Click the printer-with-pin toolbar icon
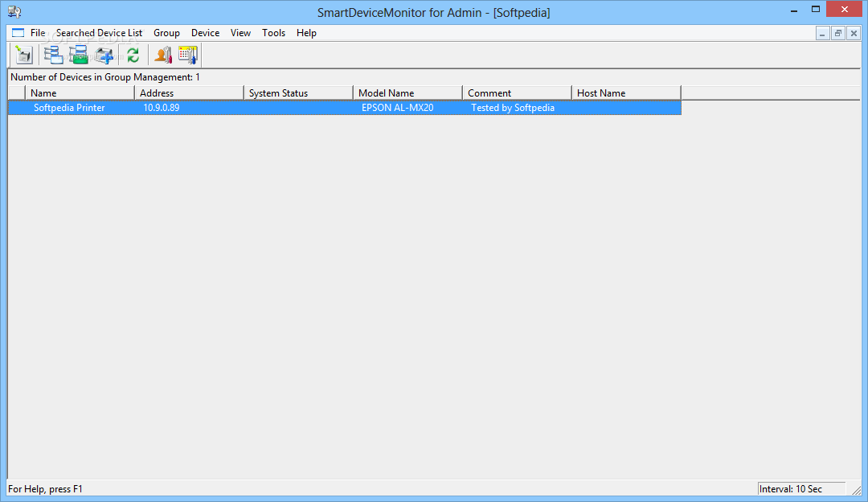Image resolution: width=868 pixels, height=502 pixels. 24,55
